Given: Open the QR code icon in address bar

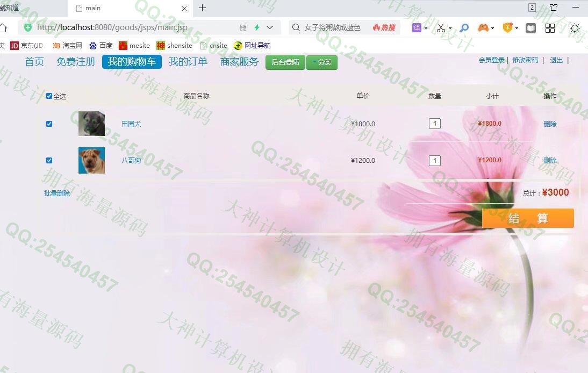Looking at the screenshot, I should 243,27.
